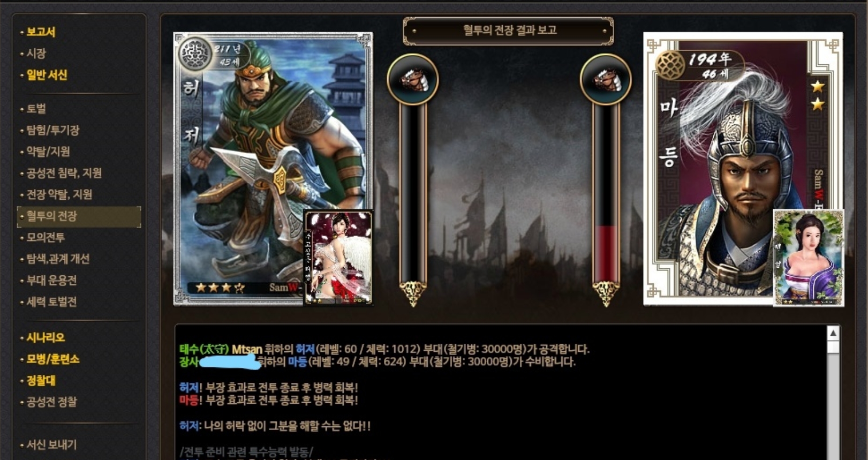Open the purple-robed lady sub-general card
Image resolution: width=868 pixels, height=460 pixels.
point(809,258)
